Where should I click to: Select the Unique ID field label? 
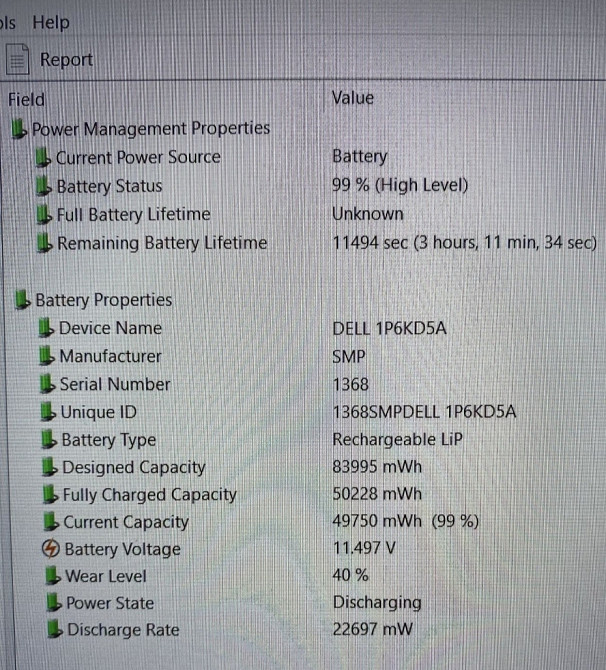[x=99, y=412]
